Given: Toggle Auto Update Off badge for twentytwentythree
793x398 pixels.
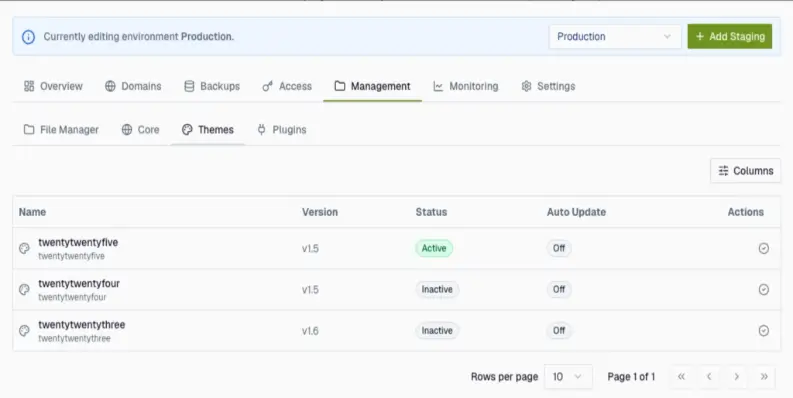Looking at the screenshot, I should pos(559,331).
